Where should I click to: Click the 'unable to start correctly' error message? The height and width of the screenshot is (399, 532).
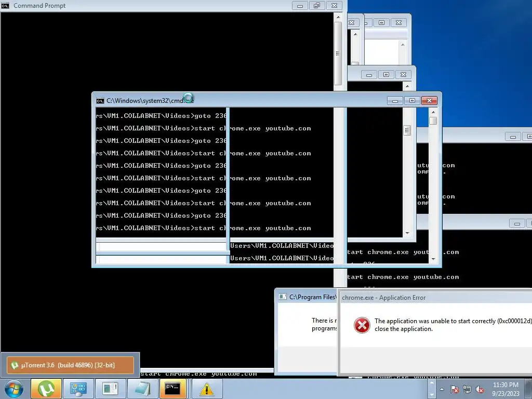453,325
